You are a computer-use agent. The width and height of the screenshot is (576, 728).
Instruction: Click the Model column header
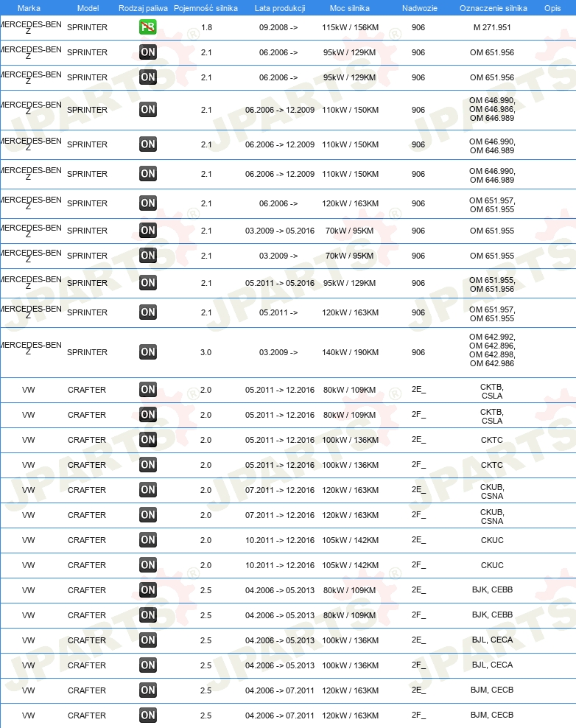tap(88, 8)
